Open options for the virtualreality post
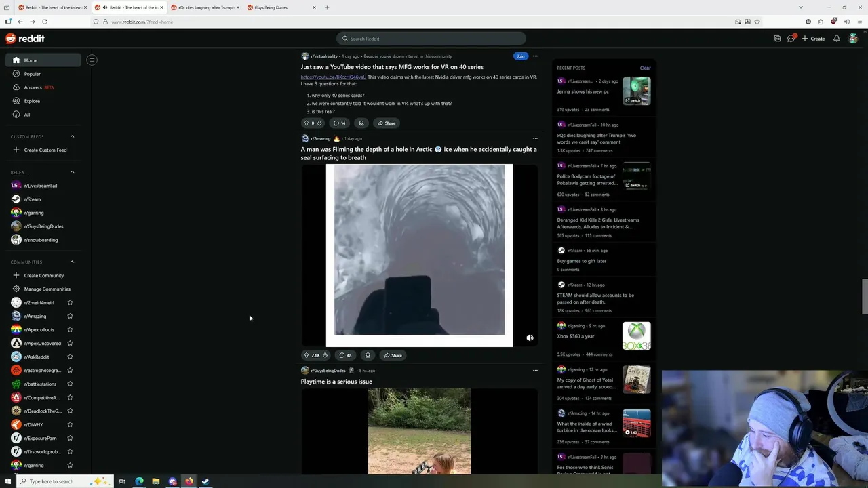This screenshot has width=868, height=488. pyautogui.click(x=535, y=56)
